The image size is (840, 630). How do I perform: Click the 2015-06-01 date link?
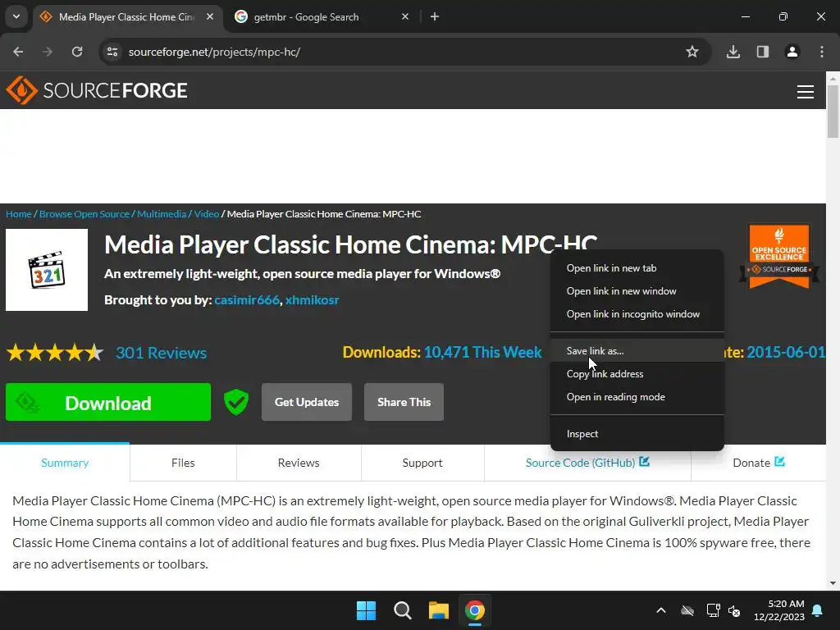pos(786,352)
